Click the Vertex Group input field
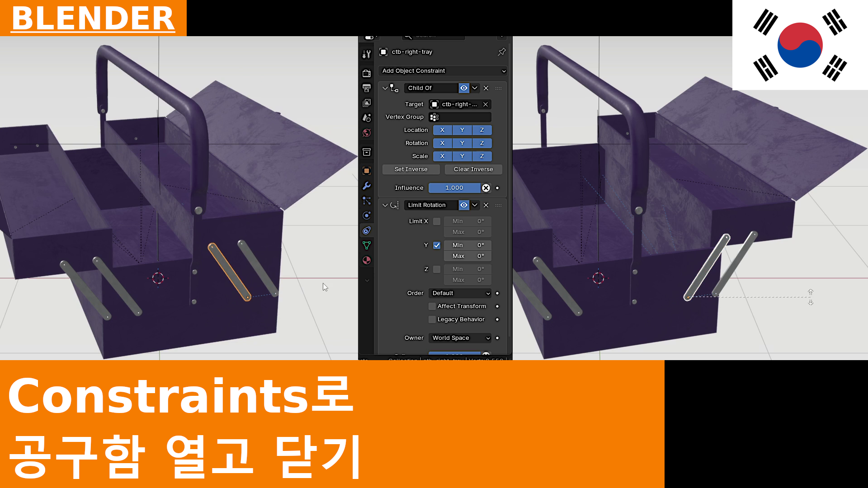The image size is (868, 488). coord(460,117)
